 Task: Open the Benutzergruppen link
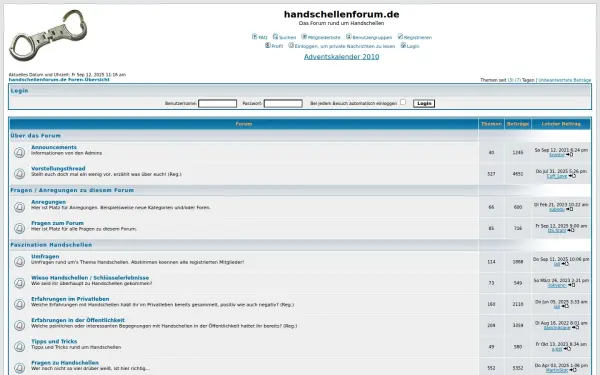coord(372,38)
